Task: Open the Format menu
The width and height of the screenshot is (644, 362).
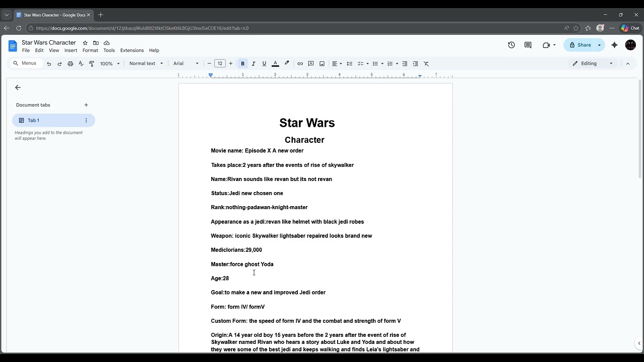Action: [x=90, y=50]
